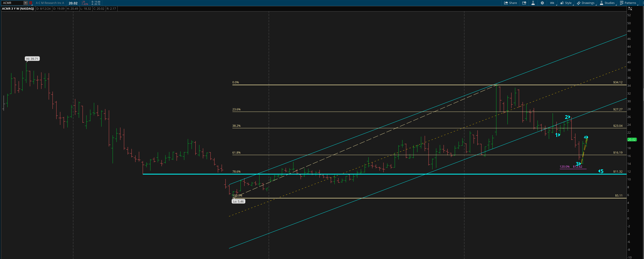Click the green 20.02 price axis label

pyautogui.click(x=632, y=140)
